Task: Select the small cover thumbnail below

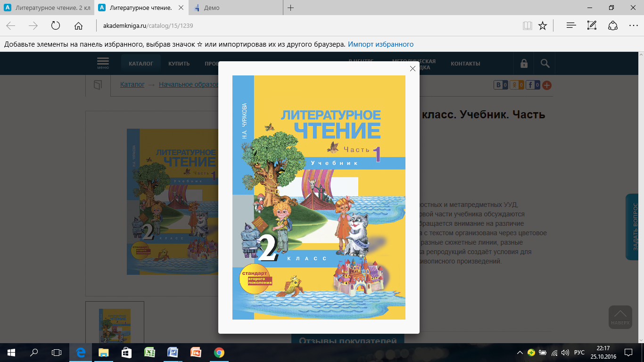Action: tap(115, 322)
